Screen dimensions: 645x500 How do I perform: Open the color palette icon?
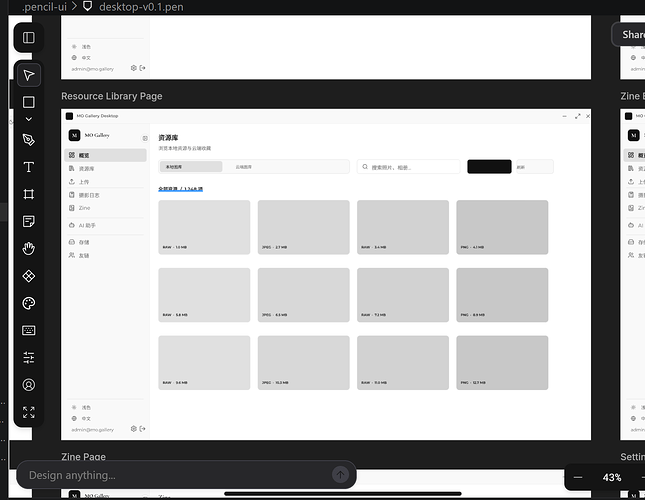tap(28, 303)
